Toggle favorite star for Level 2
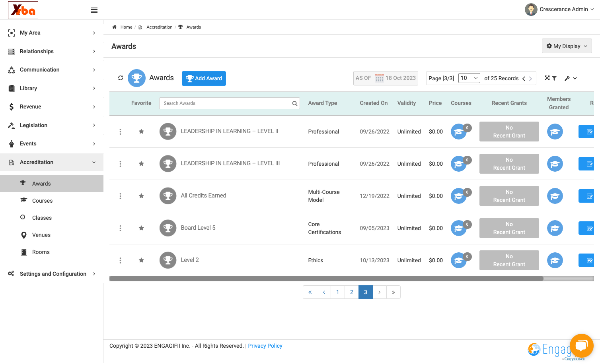The width and height of the screenshot is (600, 364). tap(141, 260)
